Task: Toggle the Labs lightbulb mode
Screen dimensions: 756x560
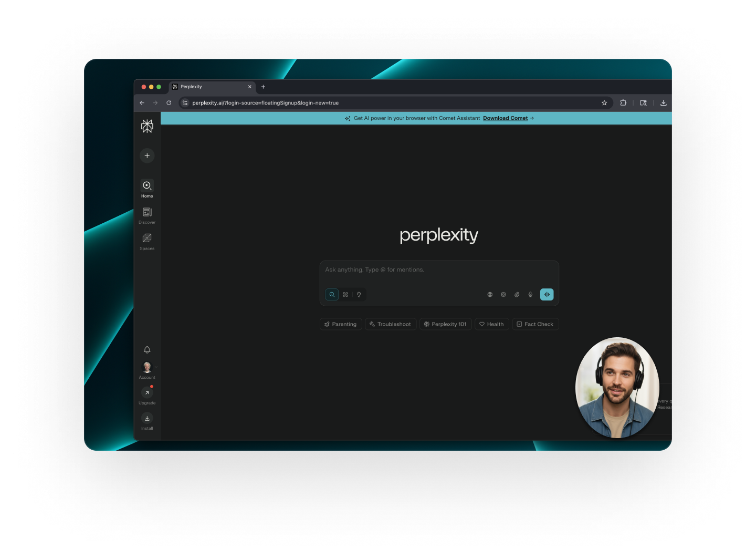Action: click(359, 295)
